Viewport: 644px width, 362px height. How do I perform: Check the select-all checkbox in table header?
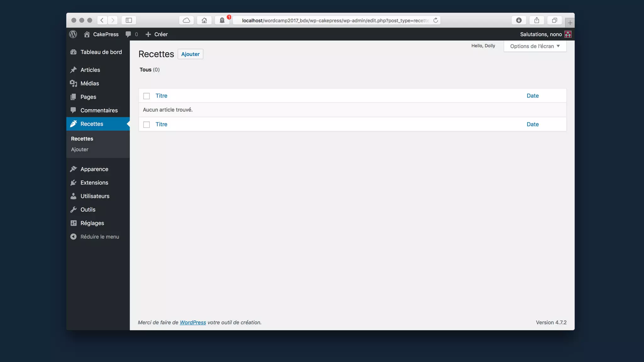pyautogui.click(x=147, y=96)
